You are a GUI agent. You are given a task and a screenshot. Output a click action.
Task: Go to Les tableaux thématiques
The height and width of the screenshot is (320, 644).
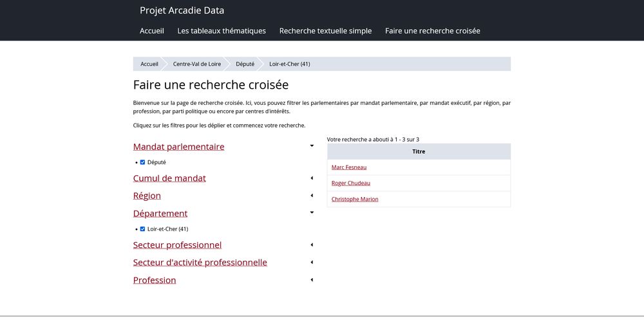point(222,31)
